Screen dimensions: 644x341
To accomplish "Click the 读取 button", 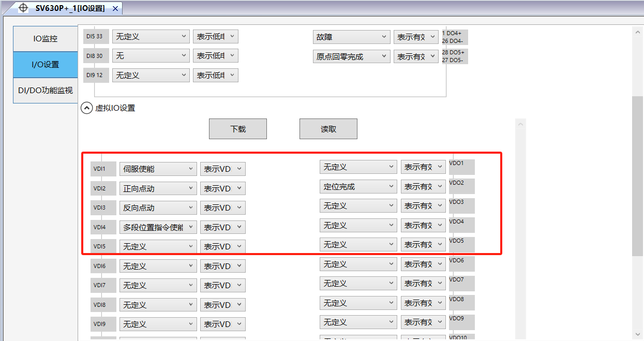I will (x=328, y=129).
